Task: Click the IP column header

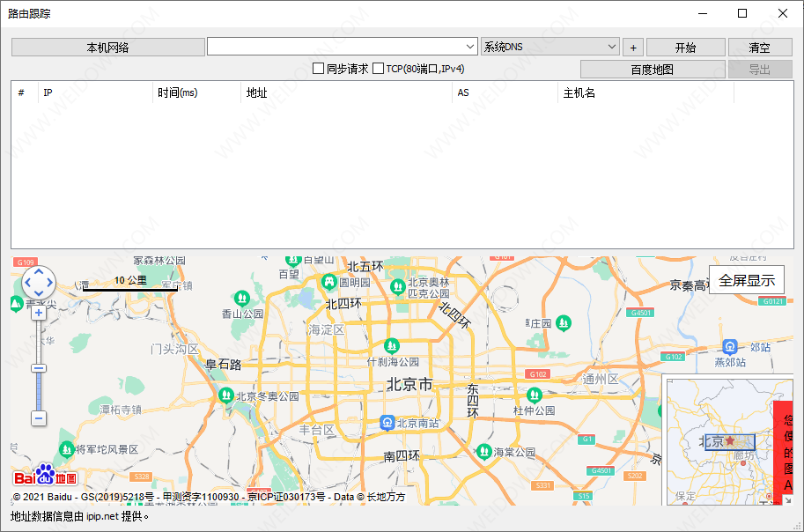Action: (x=95, y=92)
